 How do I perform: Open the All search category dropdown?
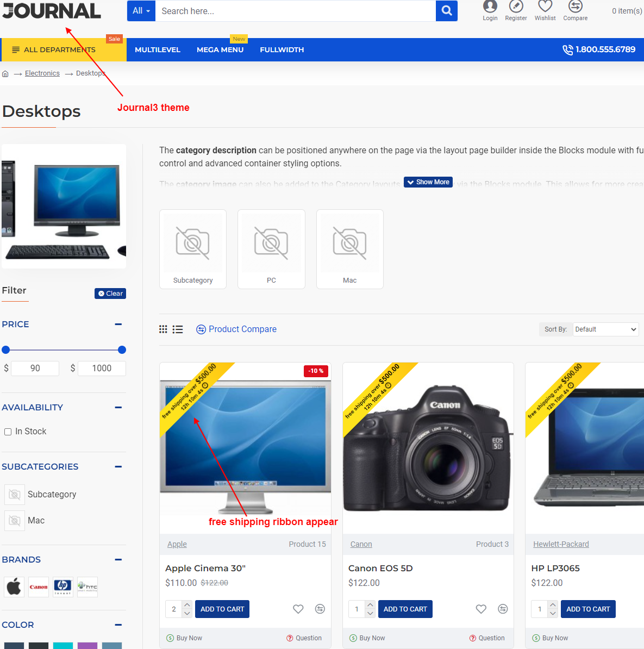(x=141, y=11)
